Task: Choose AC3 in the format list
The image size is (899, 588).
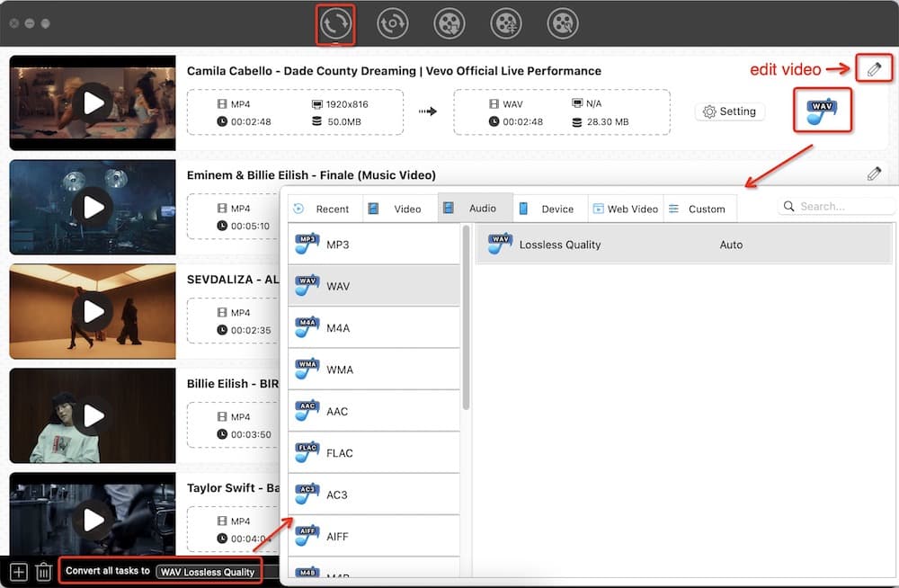Action: click(374, 494)
